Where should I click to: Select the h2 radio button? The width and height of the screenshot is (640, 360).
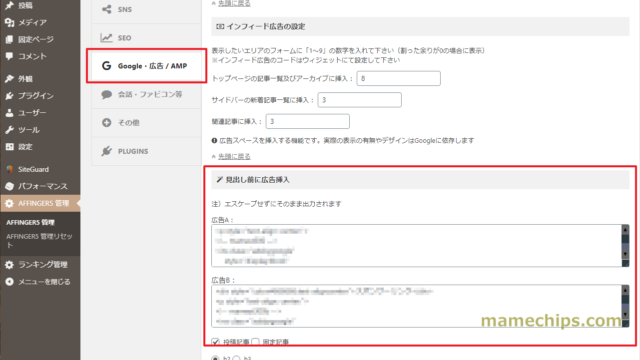click(216, 358)
